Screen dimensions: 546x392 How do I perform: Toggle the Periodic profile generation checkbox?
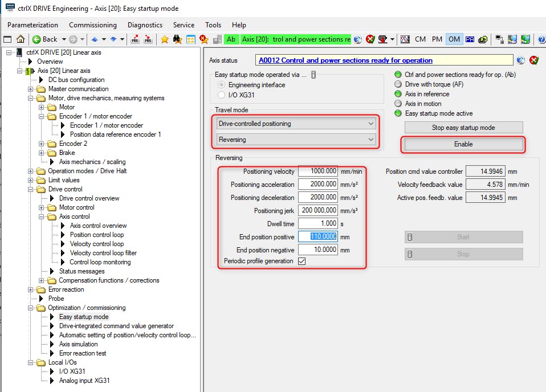pyautogui.click(x=302, y=261)
